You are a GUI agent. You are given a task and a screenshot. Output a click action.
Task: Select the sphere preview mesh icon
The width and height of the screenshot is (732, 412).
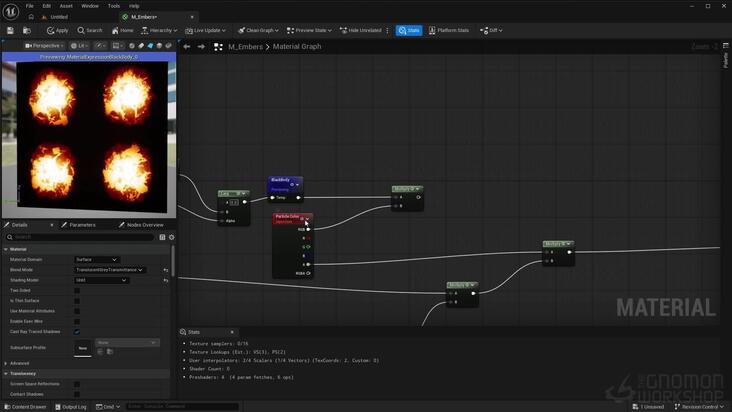[132, 46]
